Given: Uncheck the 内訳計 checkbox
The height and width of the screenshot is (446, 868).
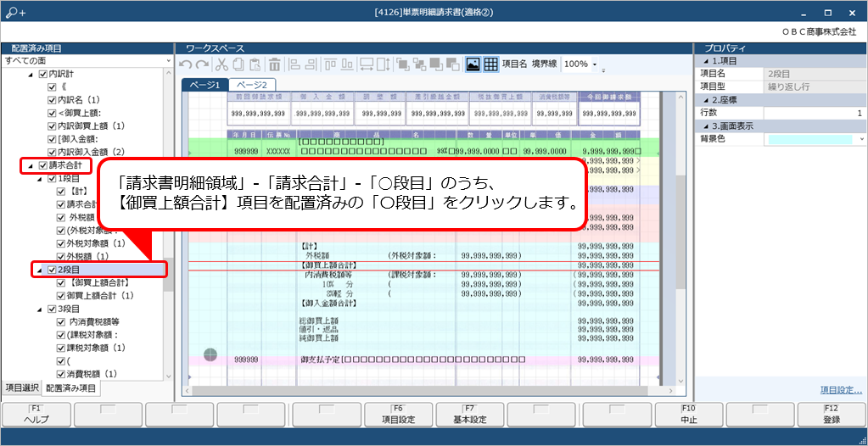Looking at the screenshot, I should coord(43,74).
